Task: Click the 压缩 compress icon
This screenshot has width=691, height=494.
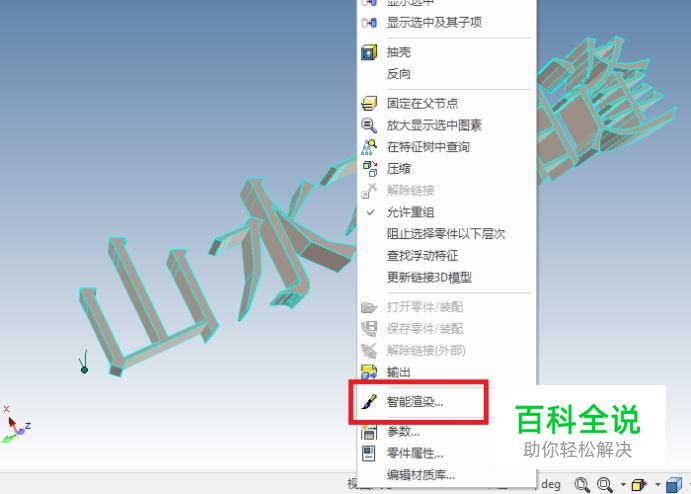Action: click(370, 168)
